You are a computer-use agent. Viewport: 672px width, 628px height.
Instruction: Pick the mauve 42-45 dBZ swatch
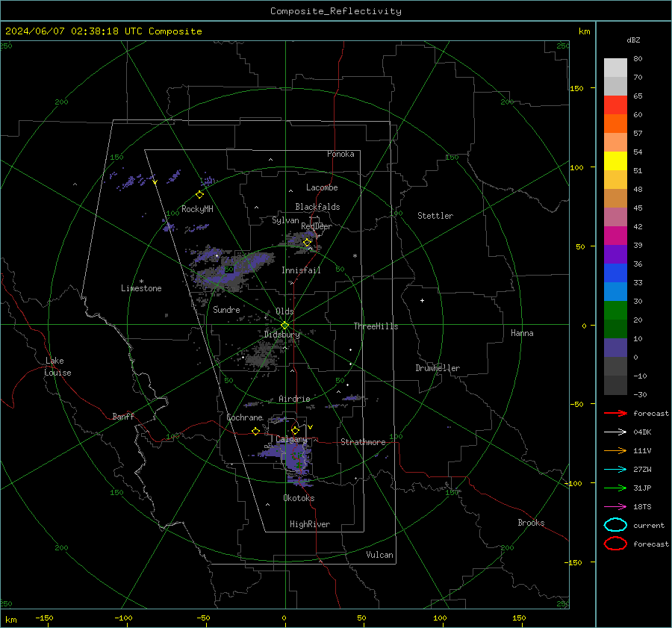[615, 217]
